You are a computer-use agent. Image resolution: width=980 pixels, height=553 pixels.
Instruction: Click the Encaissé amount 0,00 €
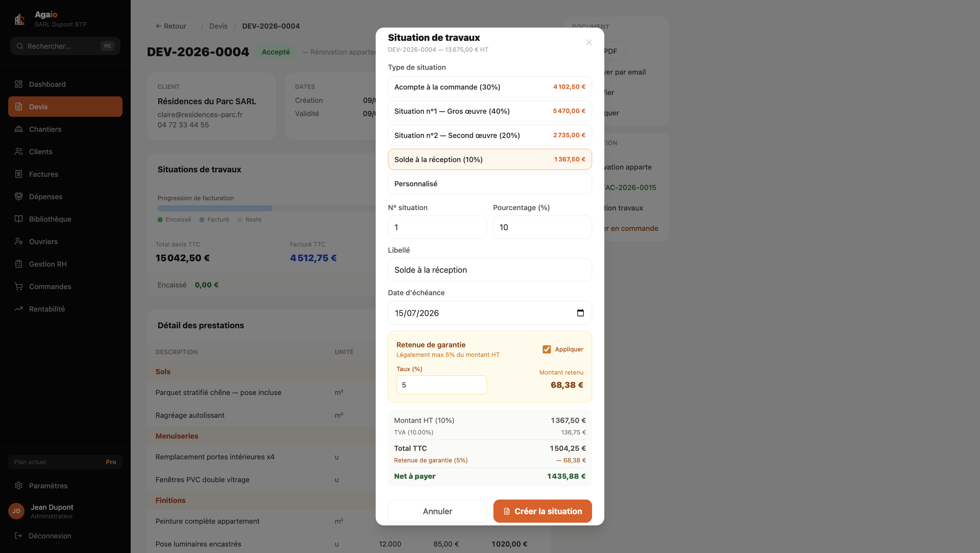coord(207,285)
